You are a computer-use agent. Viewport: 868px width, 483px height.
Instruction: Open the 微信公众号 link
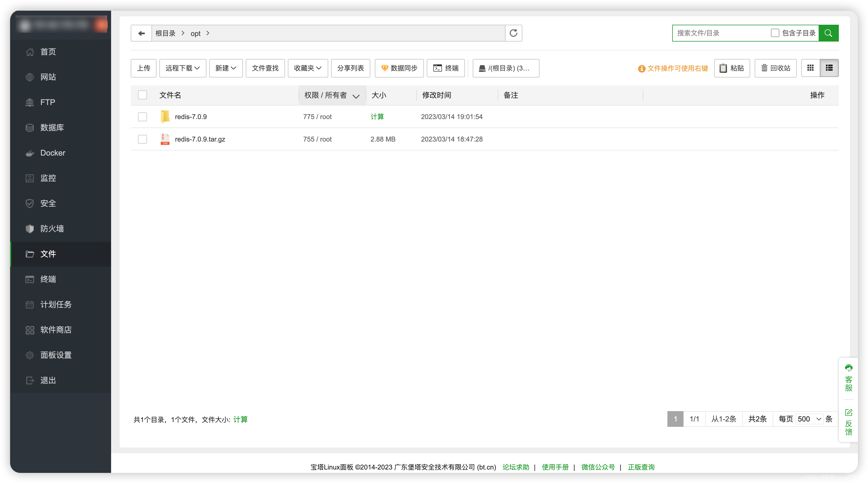(x=598, y=467)
